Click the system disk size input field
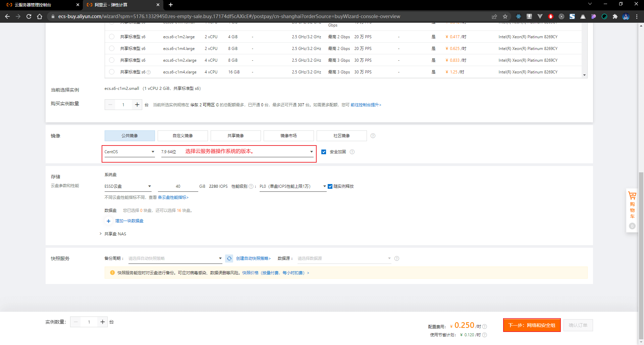 178,186
